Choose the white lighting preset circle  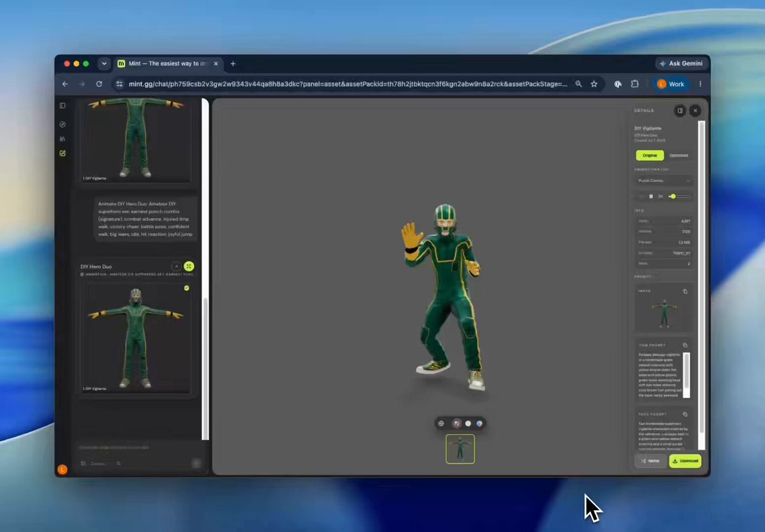(x=468, y=423)
